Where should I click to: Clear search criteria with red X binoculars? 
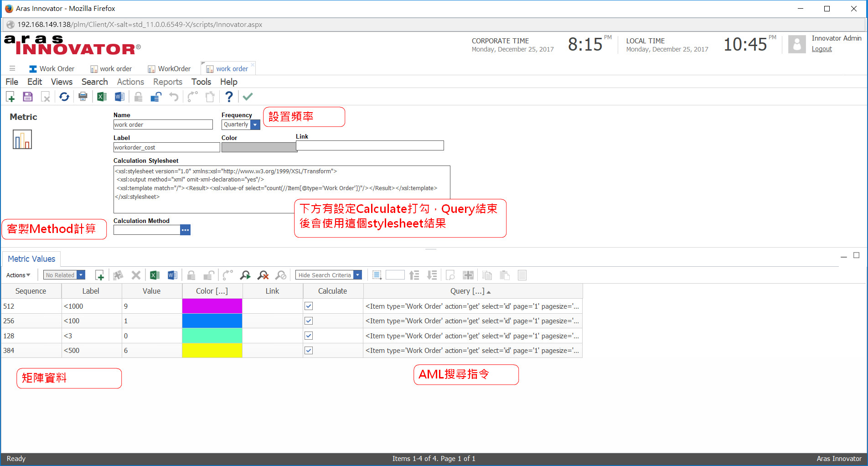tap(263, 275)
